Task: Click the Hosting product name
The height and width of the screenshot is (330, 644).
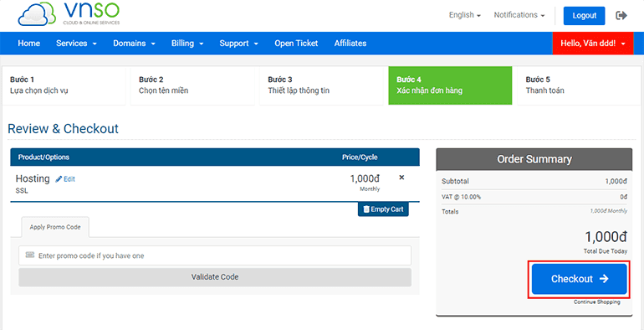Action: (33, 178)
